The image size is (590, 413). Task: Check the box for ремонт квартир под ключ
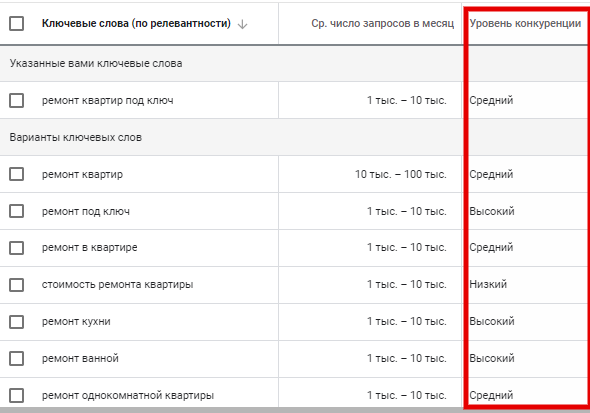pos(17,100)
